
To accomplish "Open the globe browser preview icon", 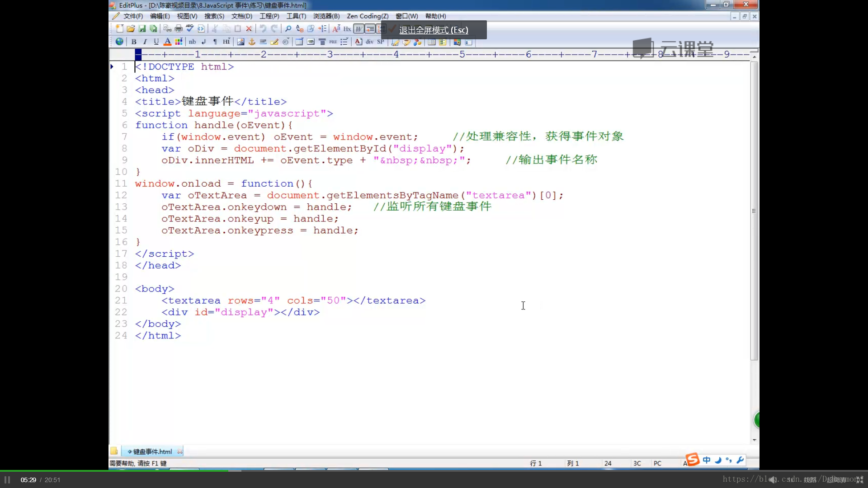I will click(x=119, y=42).
